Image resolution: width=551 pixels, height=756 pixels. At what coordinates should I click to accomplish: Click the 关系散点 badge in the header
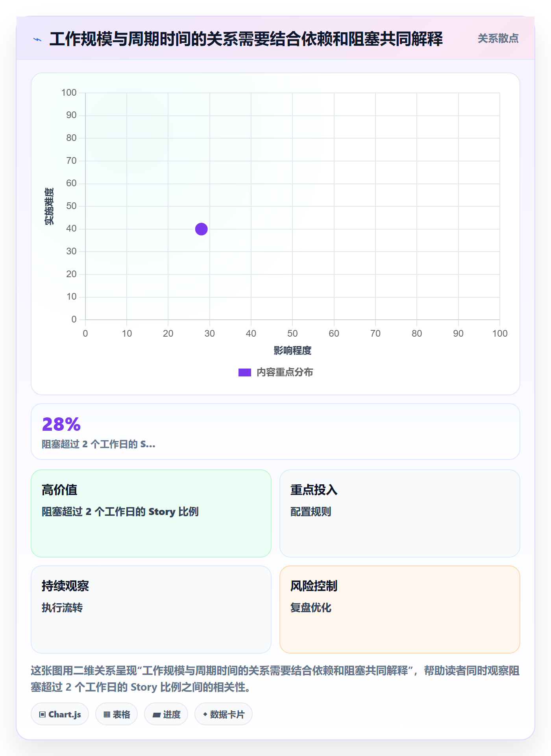[x=498, y=39]
